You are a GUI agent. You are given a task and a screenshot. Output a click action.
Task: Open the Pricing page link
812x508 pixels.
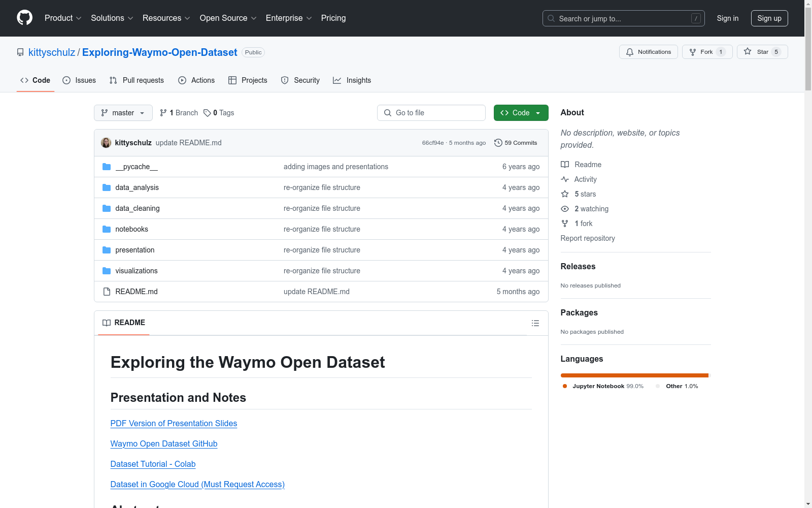click(333, 18)
